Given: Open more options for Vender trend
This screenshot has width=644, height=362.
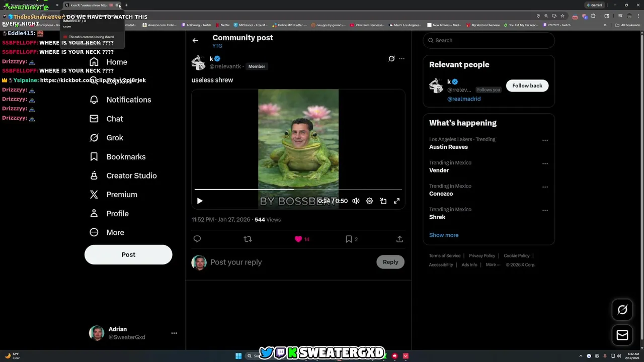Looking at the screenshot, I should click(x=545, y=164).
